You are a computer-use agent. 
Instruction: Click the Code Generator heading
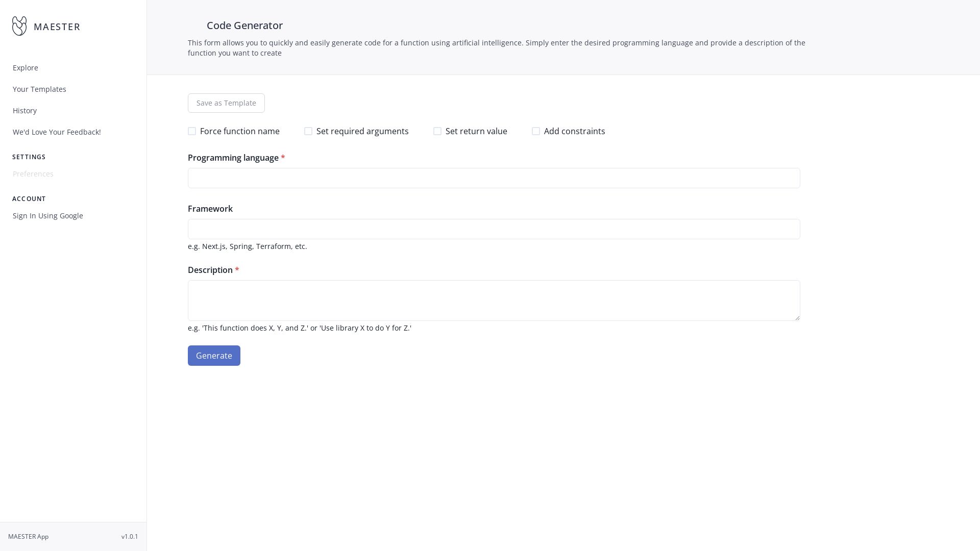[x=244, y=25]
